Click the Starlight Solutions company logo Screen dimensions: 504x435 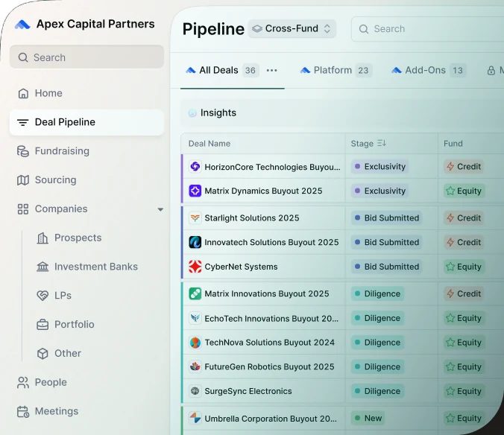pos(195,218)
